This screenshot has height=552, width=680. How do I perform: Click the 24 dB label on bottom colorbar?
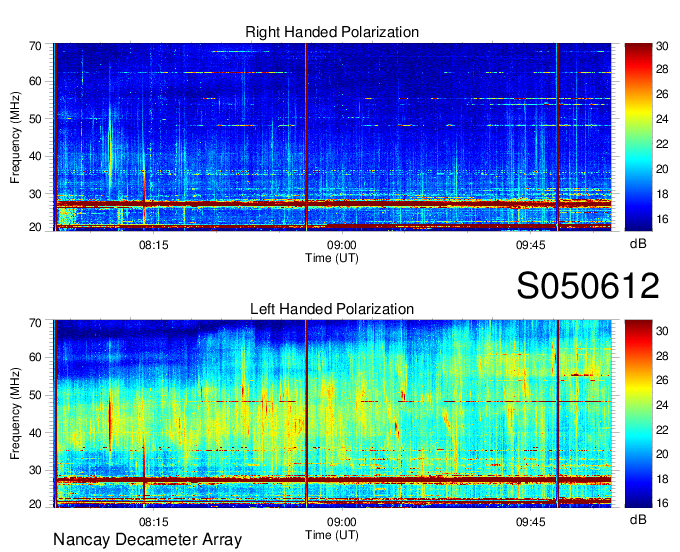(662, 405)
